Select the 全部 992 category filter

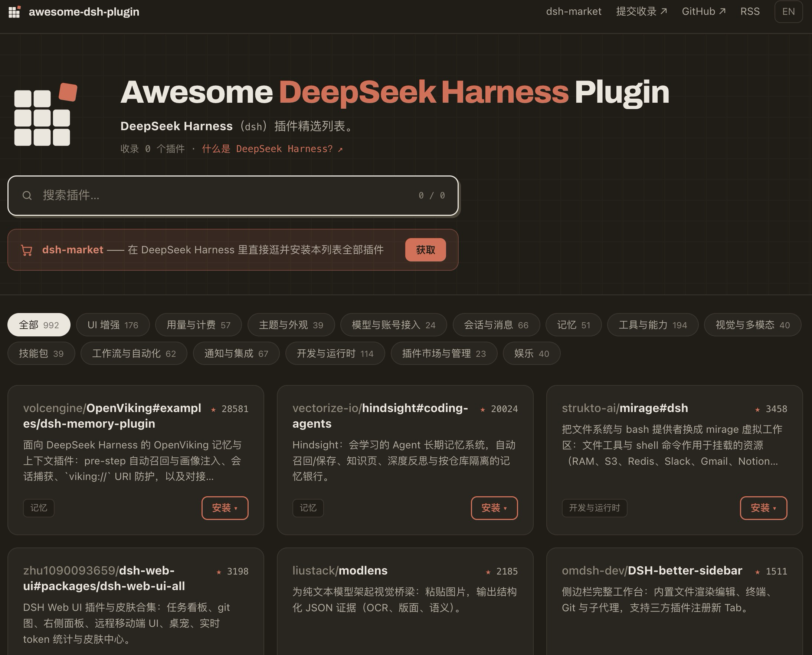[x=39, y=325]
